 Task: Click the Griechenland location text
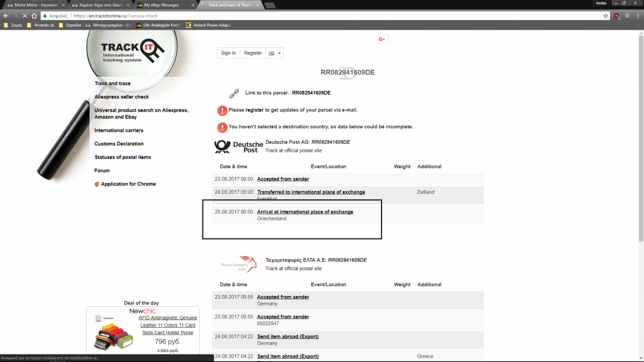pyautogui.click(x=272, y=219)
